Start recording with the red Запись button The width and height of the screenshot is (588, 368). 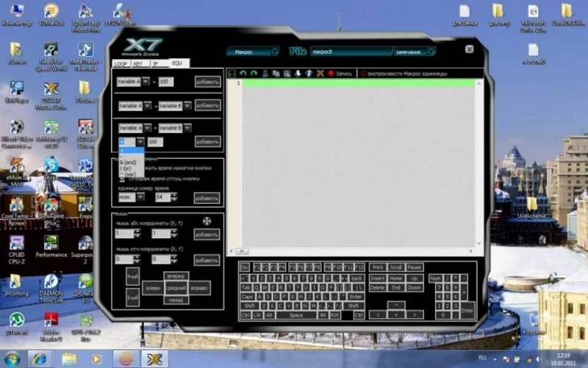tap(340, 74)
